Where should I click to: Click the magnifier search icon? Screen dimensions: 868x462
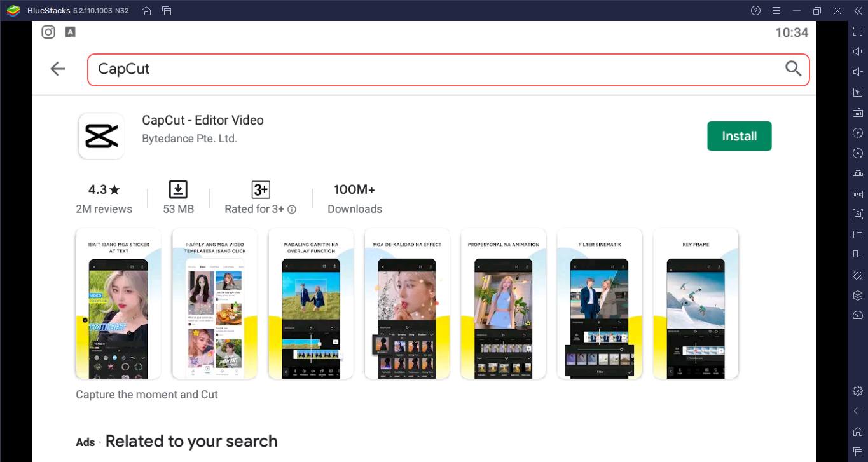(x=793, y=69)
